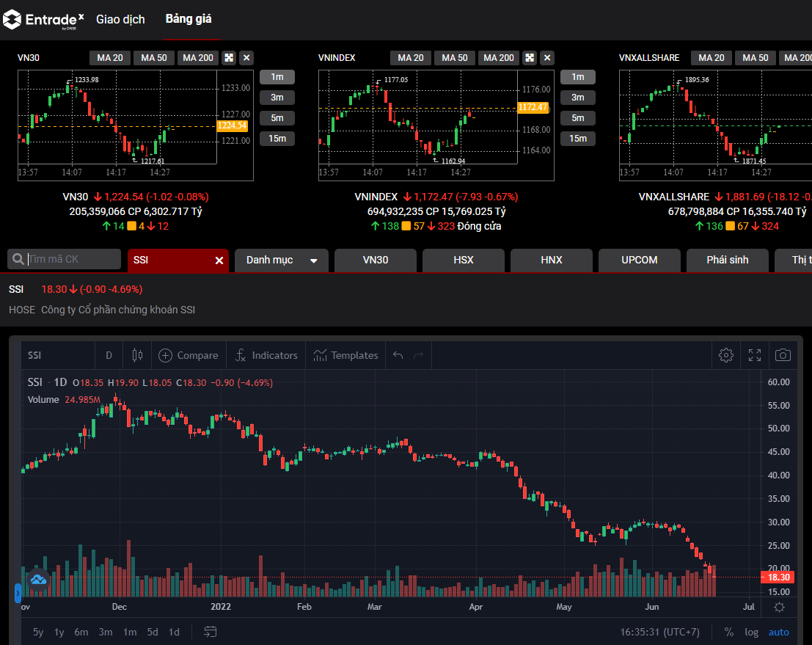812x645 pixels.
Task: Open time axis settings gear icon
Action: (x=780, y=607)
